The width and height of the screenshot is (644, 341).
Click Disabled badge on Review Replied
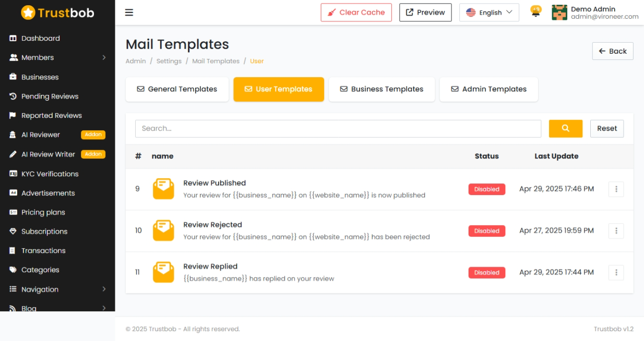point(487,273)
